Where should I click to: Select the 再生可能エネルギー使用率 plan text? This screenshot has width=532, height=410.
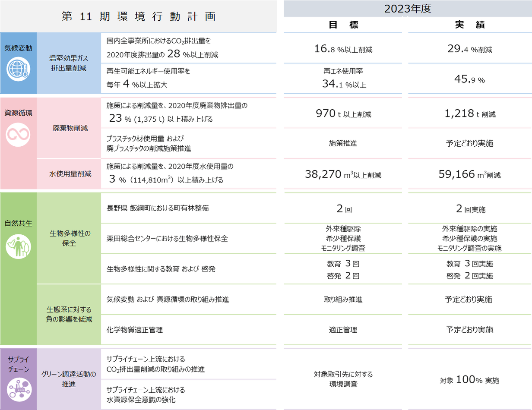148,78
